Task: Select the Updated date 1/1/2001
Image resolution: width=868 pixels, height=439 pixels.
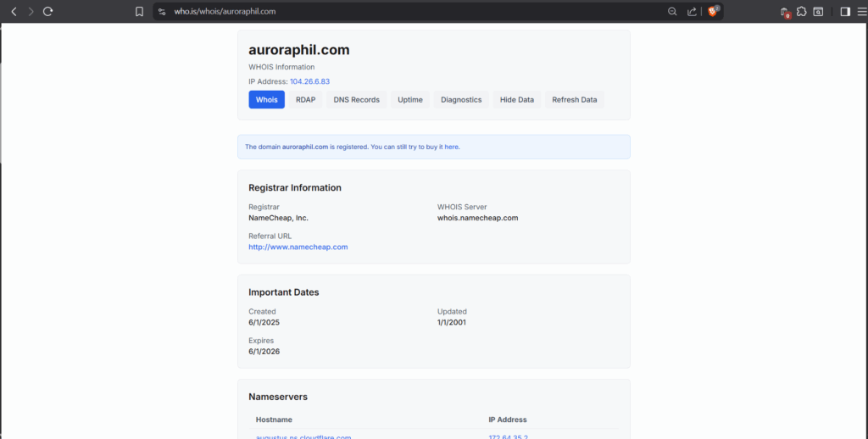Action: 452,322
